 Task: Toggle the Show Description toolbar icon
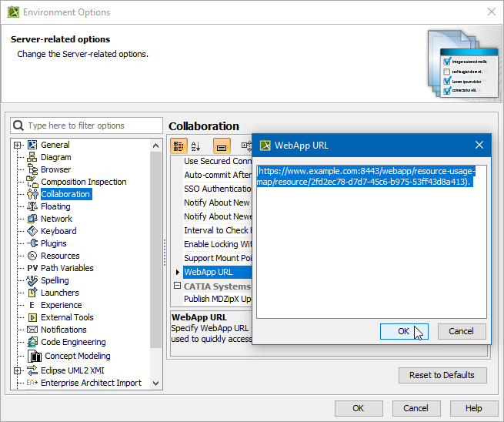pyautogui.click(x=222, y=146)
